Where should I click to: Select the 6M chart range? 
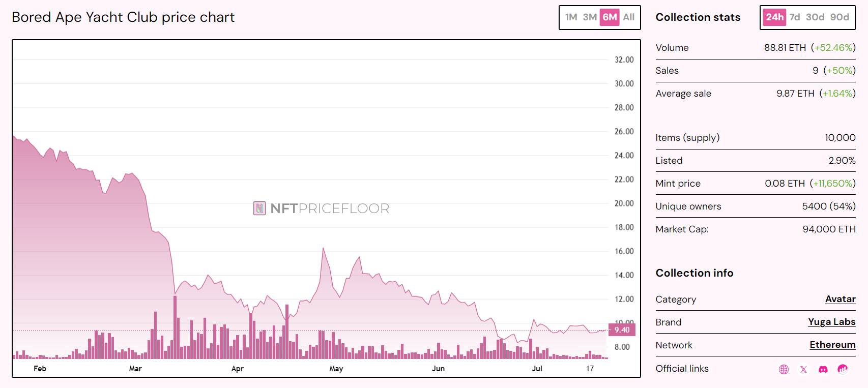pyautogui.click(x=610, y=17)
